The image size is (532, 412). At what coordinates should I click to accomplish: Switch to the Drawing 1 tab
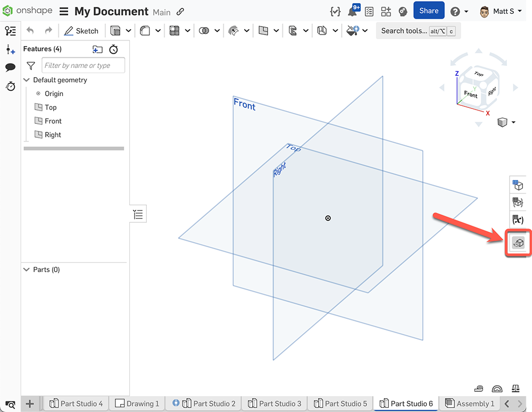pyautogui.click(x=137, y=403)
